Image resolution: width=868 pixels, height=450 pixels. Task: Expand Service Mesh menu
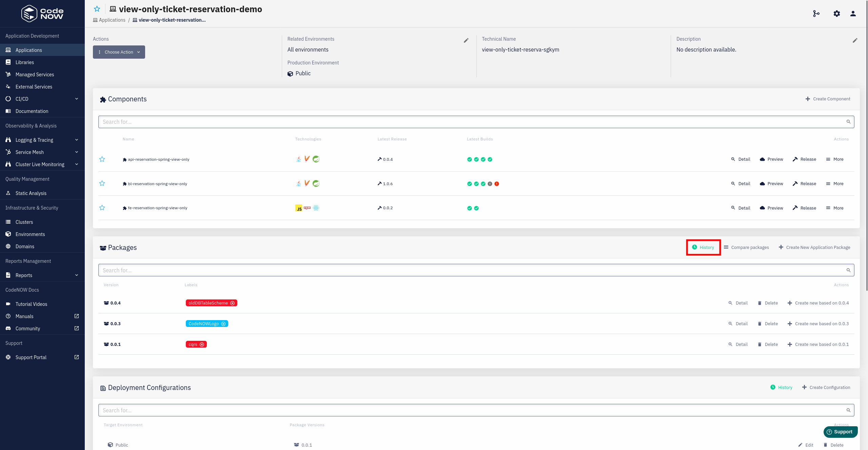pyautogui.click(x=42, y=152)
